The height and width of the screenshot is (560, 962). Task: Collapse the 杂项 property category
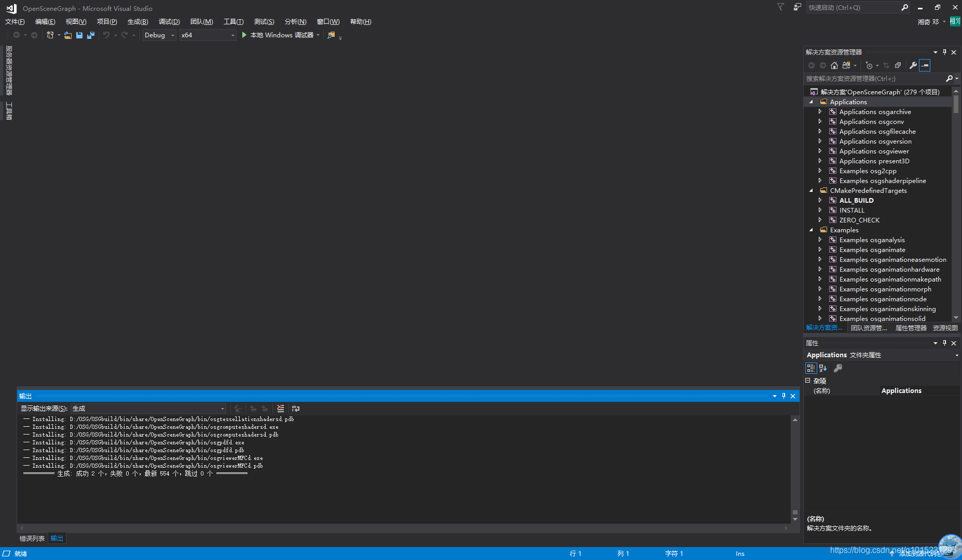click(x=808, y=381)
